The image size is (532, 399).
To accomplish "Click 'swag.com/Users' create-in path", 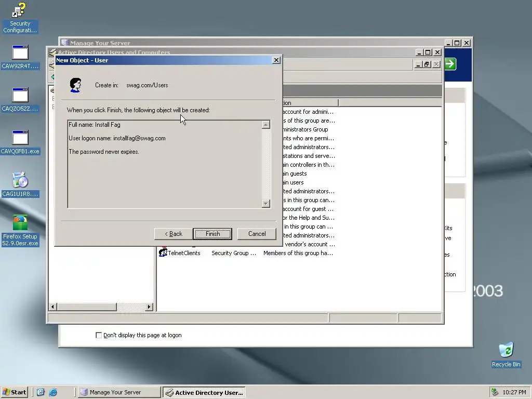I will pyautogui.click(x=147, y=85).
